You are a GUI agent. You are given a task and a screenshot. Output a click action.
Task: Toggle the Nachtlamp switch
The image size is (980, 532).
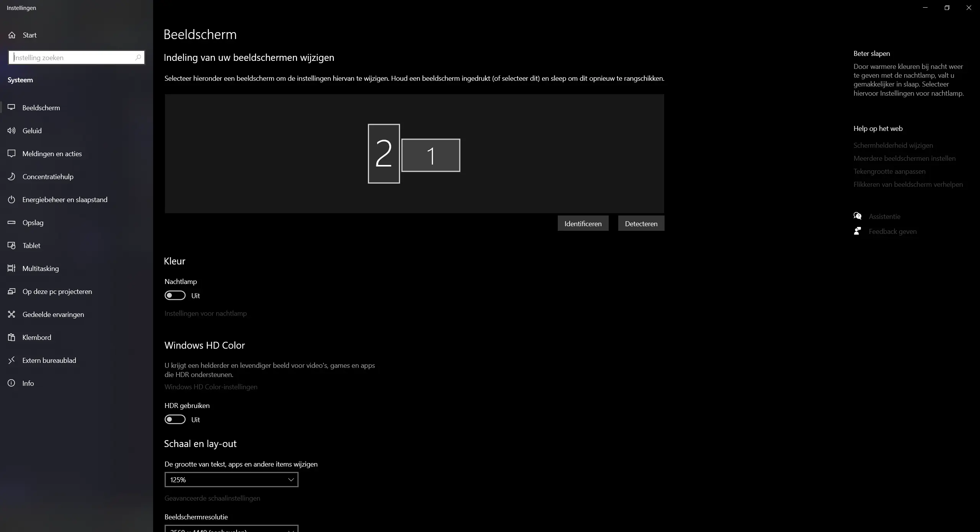(x=175, y=295)
